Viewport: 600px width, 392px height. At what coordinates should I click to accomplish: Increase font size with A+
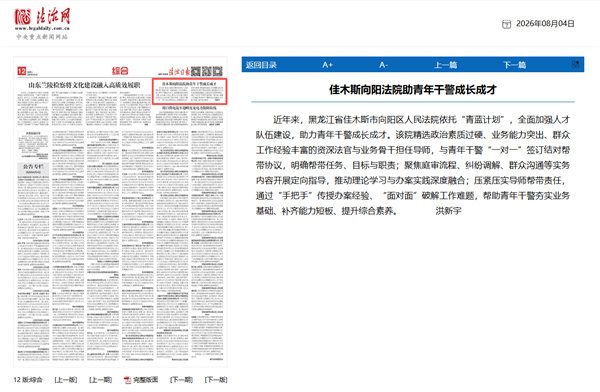pos(327,65)
